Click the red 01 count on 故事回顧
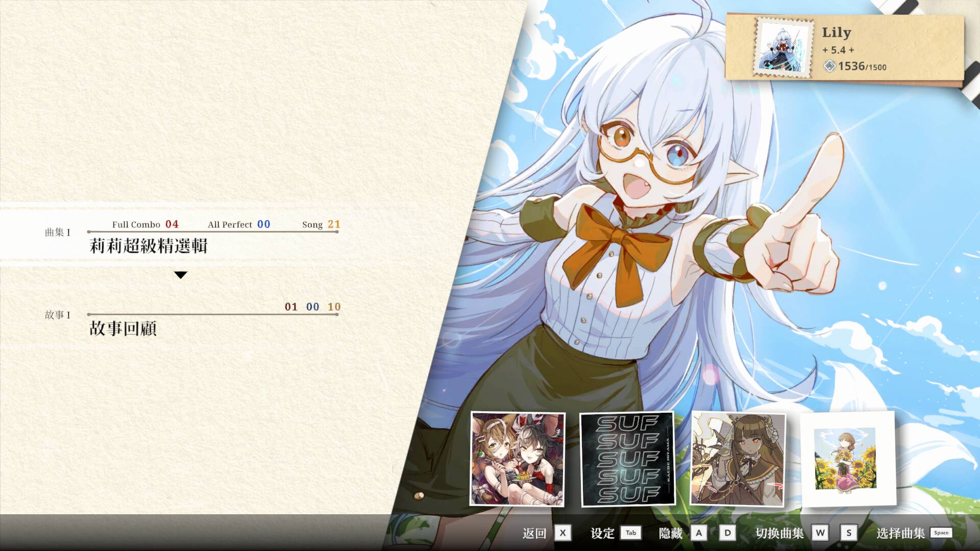Viewport: 980px width, 551px height. [291, 307]
